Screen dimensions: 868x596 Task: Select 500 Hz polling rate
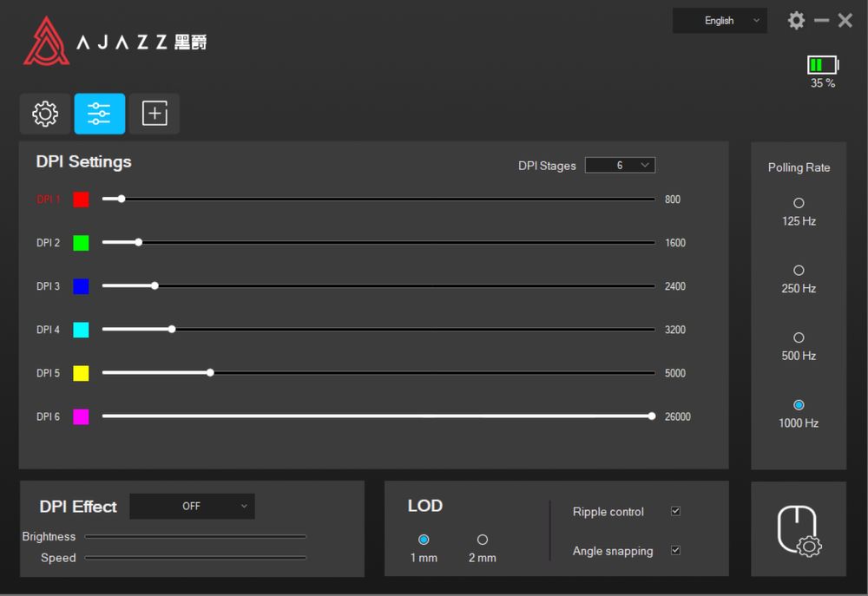(799, 337)
